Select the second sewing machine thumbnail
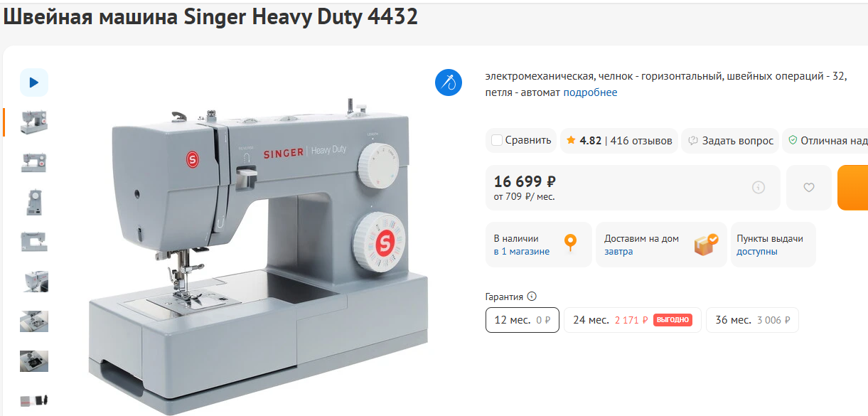Viewport: 868px width, 416px height. coord(33,162)
